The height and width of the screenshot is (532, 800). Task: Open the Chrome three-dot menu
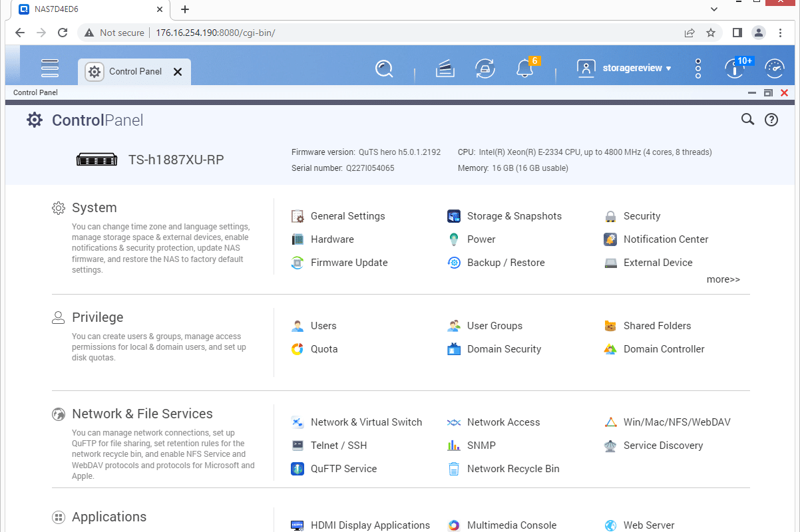pyautogui.click(x=781, y=33)
